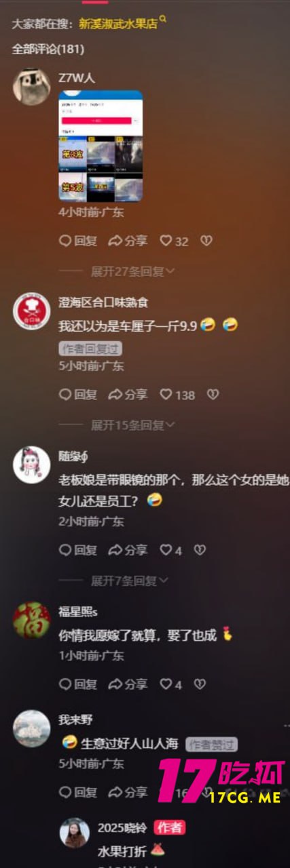Tap broken-heart dislike on 澄海区合口味熟食 comment
Screen dimensions: 290x868
213,395
